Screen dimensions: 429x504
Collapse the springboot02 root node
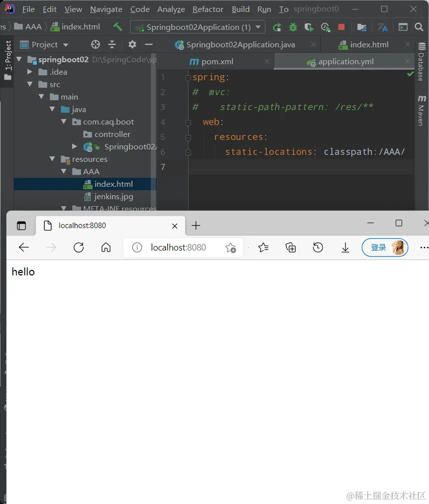pyautogui.click(x=19, y=59)
